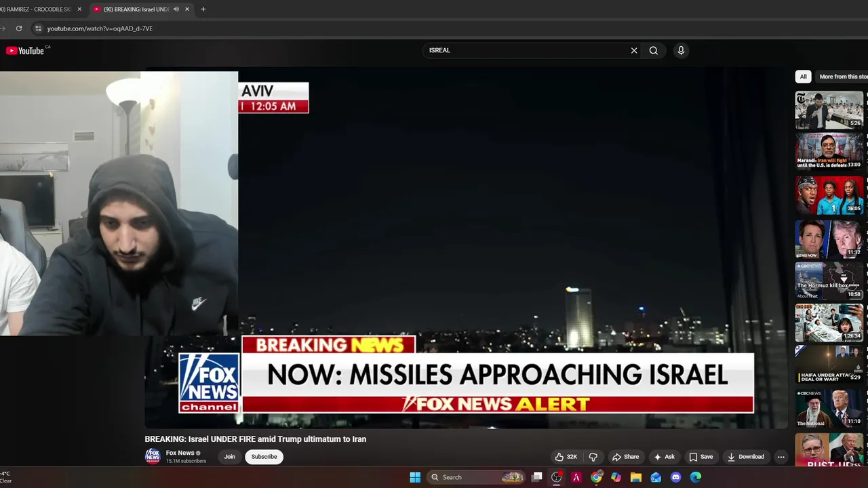Share the video
The height and width of the screenshot is (488, 868).
pos(625,457)
